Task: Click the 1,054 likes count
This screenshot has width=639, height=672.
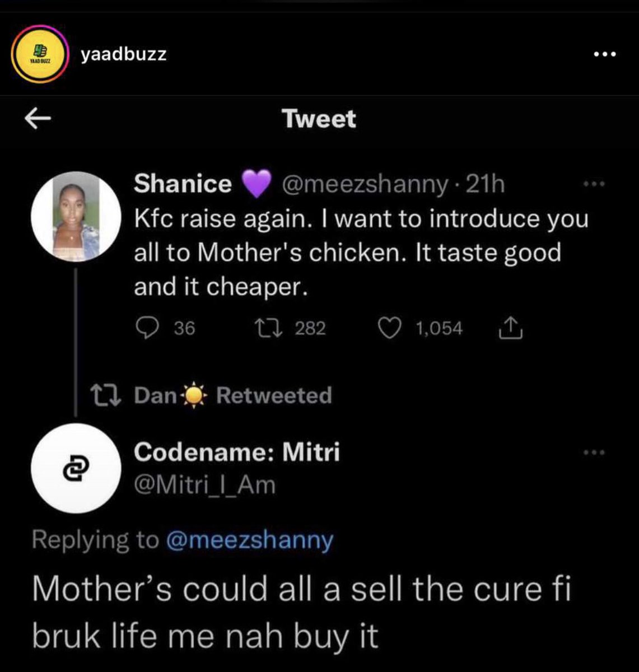Action: [x=439, y=328]
